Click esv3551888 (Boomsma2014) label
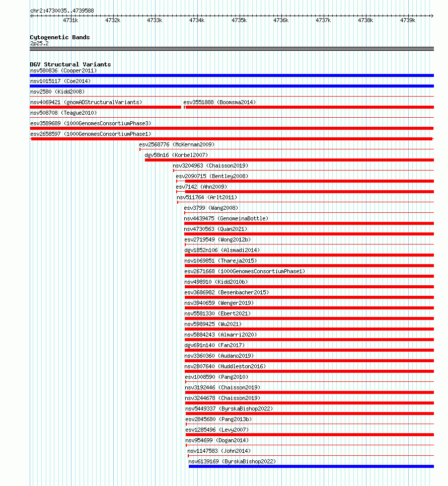This screenshot has width=448, height=486. tap(219, 102)
